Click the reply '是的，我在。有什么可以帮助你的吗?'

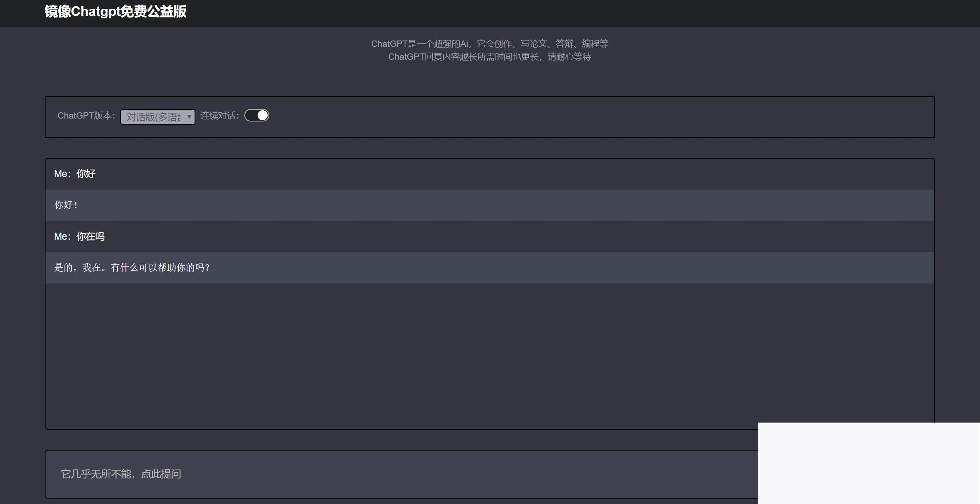132,268
